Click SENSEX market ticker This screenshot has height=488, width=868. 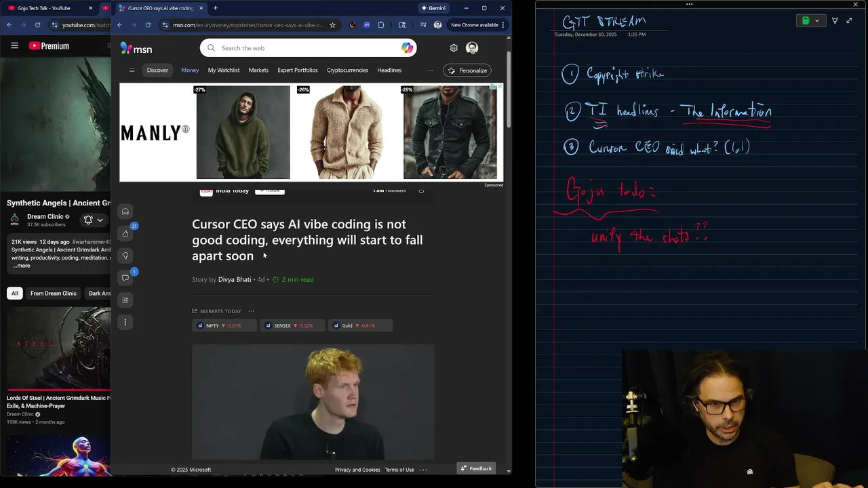[292, 325]
